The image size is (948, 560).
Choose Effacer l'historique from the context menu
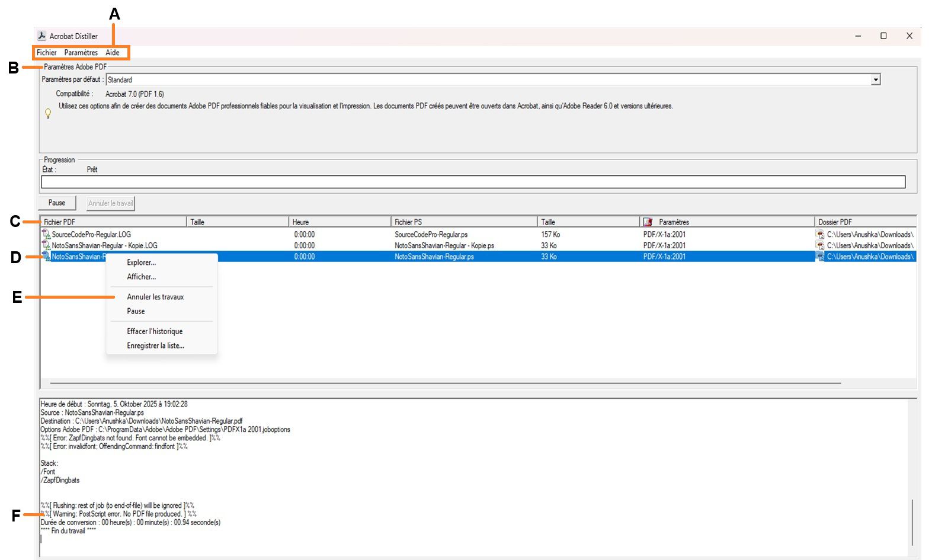point(155,331)
